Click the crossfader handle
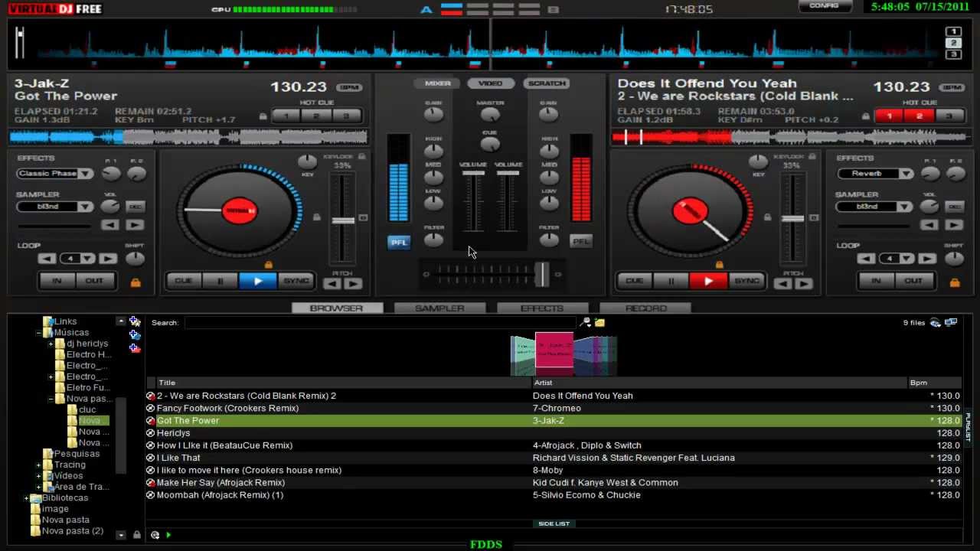 pos(541,274)
